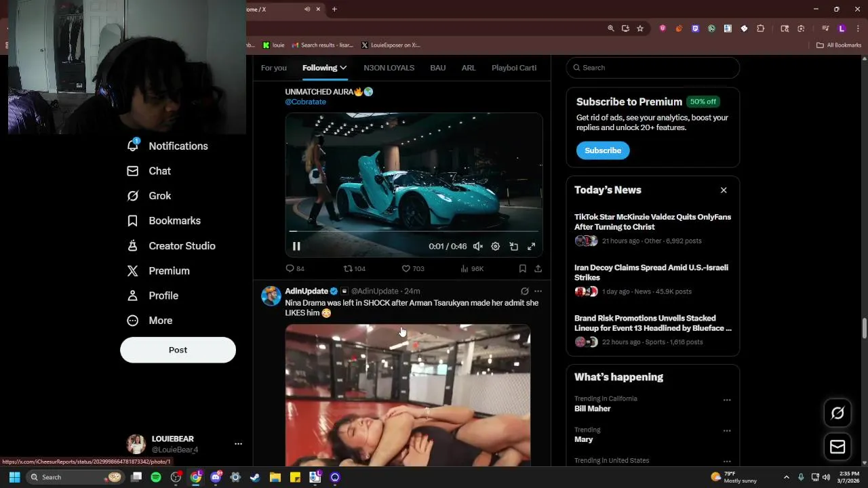
Task: Expand the All Bookmarks folder
Action: click(x=839, y=45)
